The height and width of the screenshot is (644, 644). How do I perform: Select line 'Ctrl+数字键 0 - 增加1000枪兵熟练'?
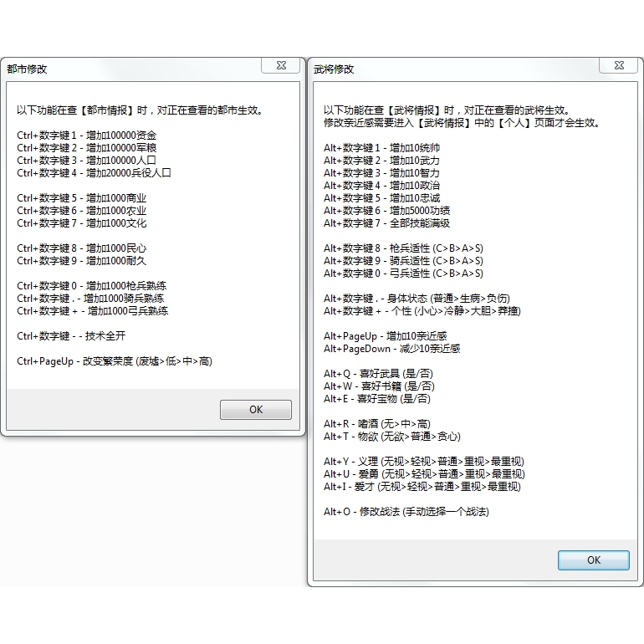pyautogui.click(x=92, y=286)
